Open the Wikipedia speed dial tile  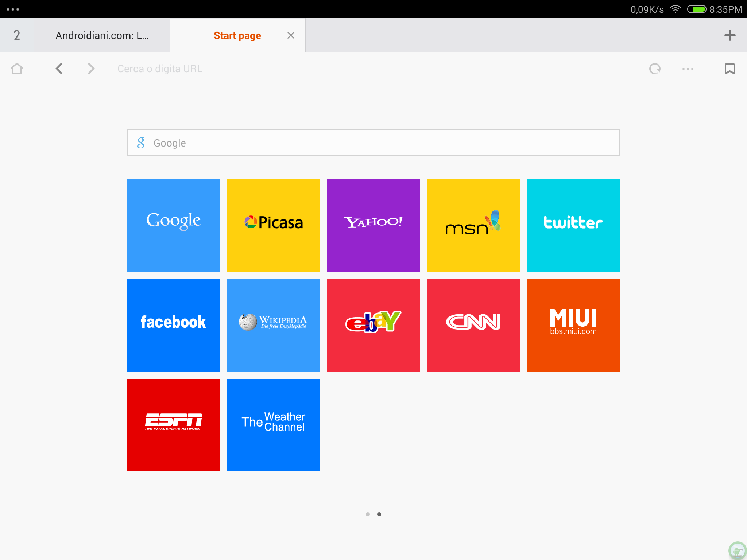coord(274,325)
